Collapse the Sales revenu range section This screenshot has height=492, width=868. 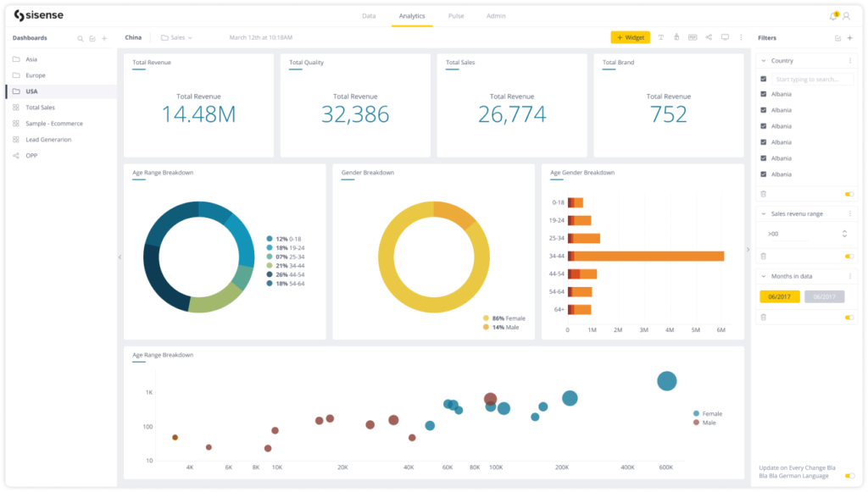(763, 213)
